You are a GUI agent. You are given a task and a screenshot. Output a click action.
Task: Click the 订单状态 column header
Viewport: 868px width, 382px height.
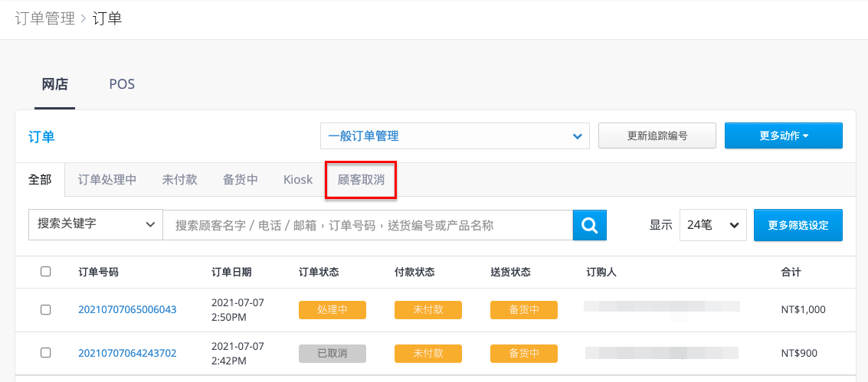[319, 272]
